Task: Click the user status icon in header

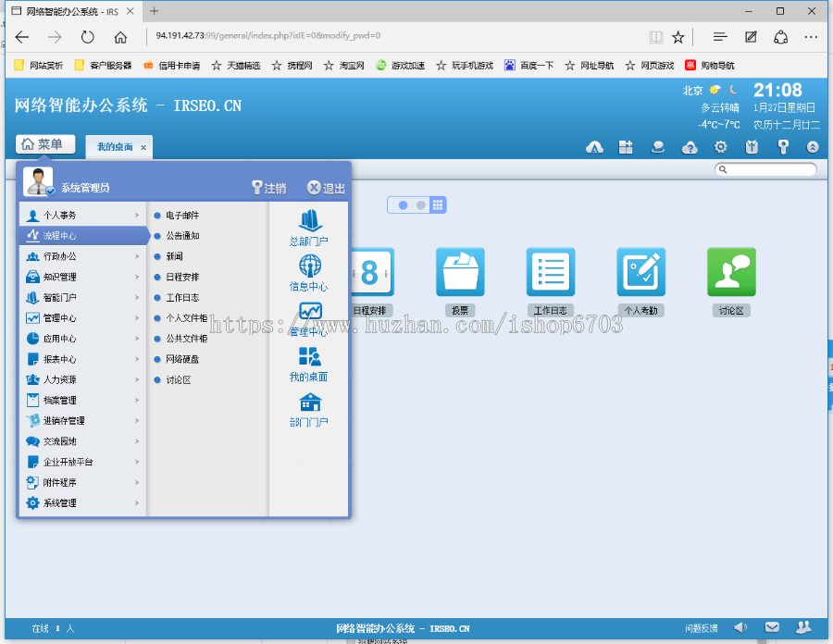Action: [x=658, y=147]
